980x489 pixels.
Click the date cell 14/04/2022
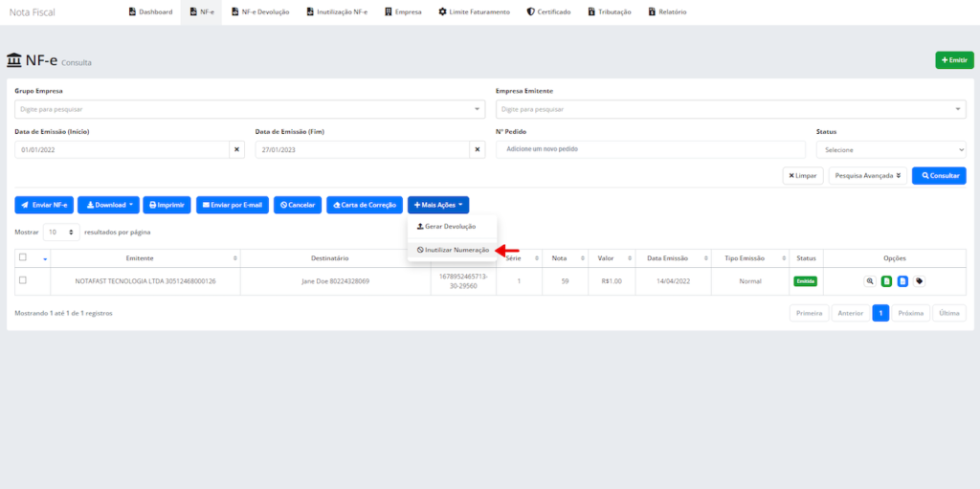click(x=673, y=281)
